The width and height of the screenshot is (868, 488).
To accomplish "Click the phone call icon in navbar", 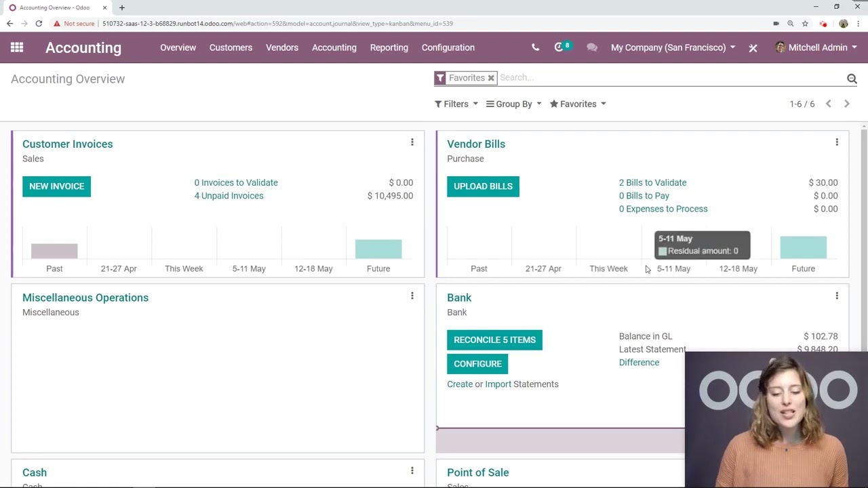I will (536, 47).
